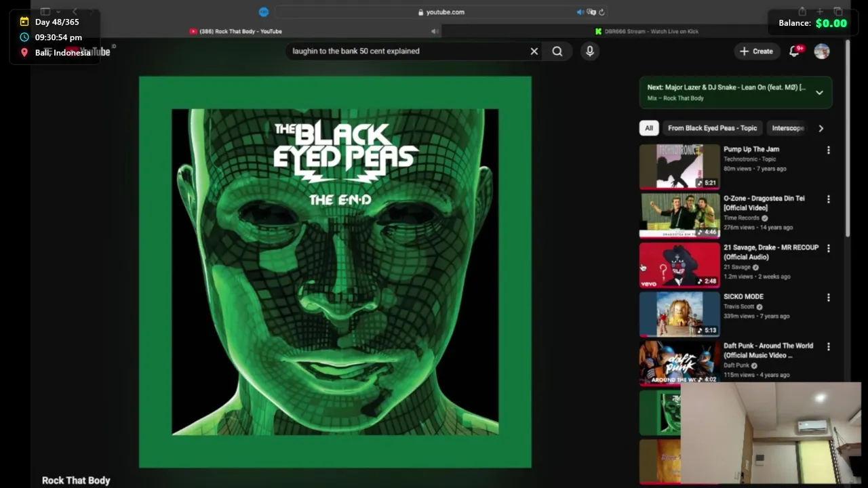This screenshot has width=868, height=488.
Task: Click the magnifier search button
Action: click(x=557, y=51)
